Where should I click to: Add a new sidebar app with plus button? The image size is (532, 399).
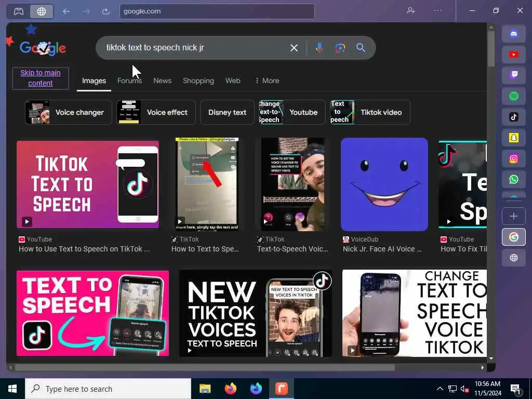(x=514, y=216)
